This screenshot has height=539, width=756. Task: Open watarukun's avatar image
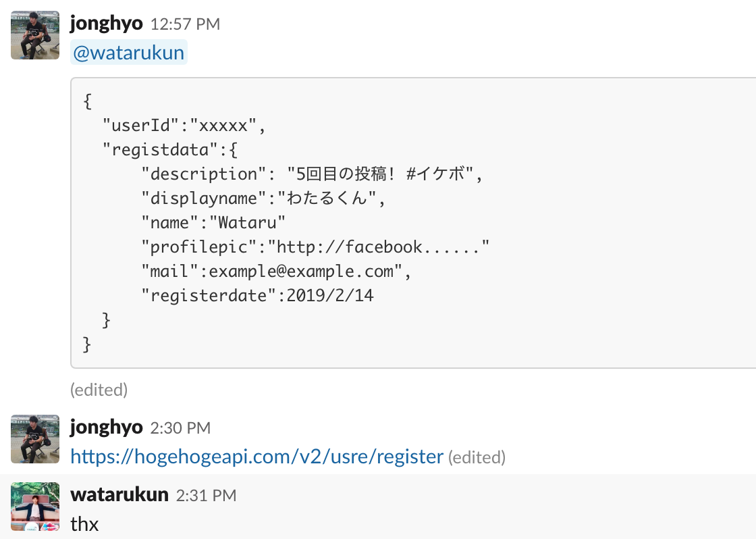tap(34, 507)
